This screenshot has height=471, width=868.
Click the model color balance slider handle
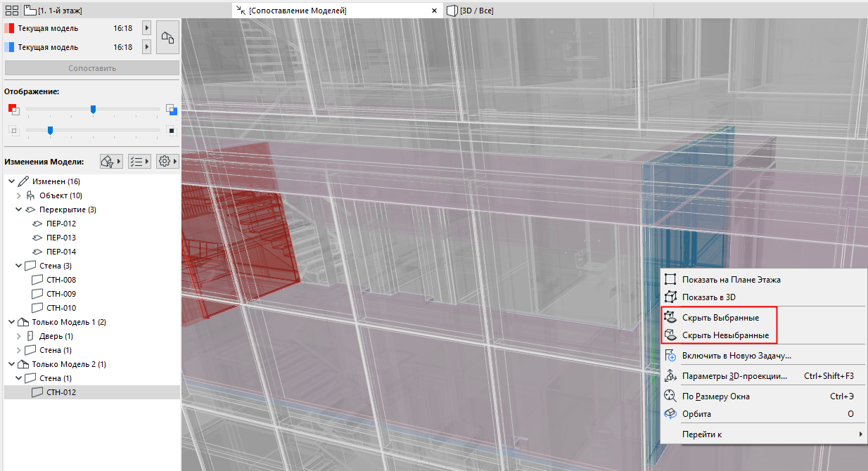pyautogui.click(x=93, y=109)
